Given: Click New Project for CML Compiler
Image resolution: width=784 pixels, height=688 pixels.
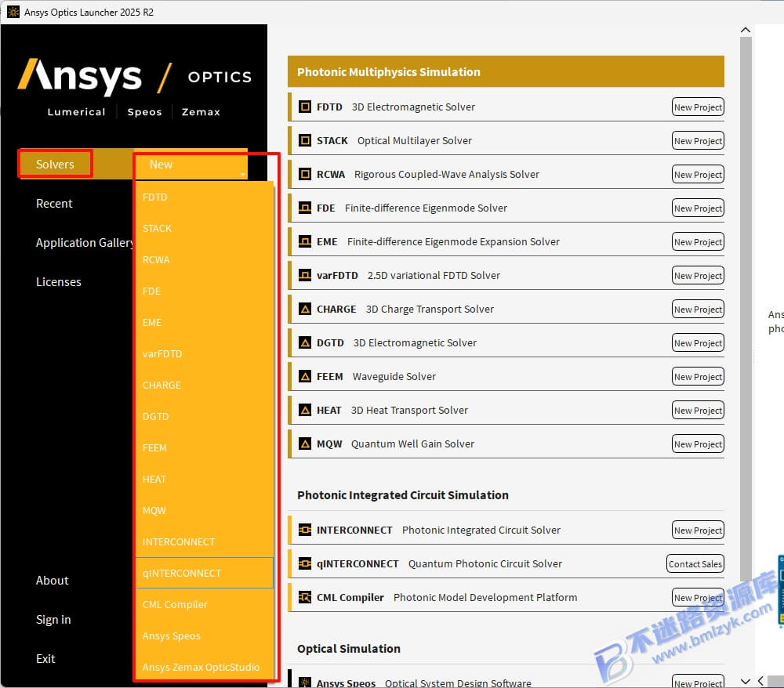Looking at the screenshot, I should point(698,598).
